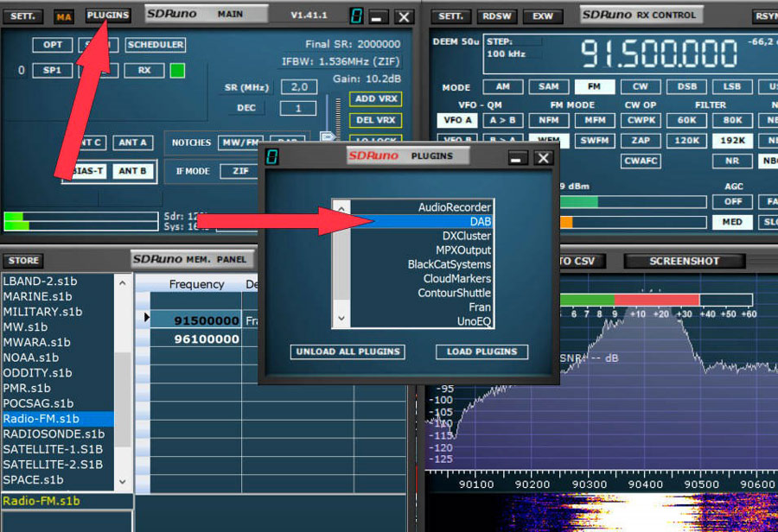Click the EXW button

pos(542,16)
